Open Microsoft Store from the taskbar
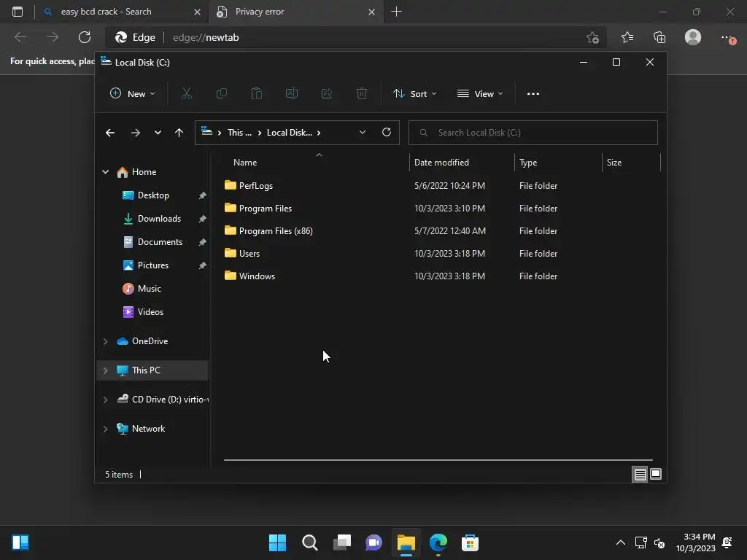 (471, 542)
